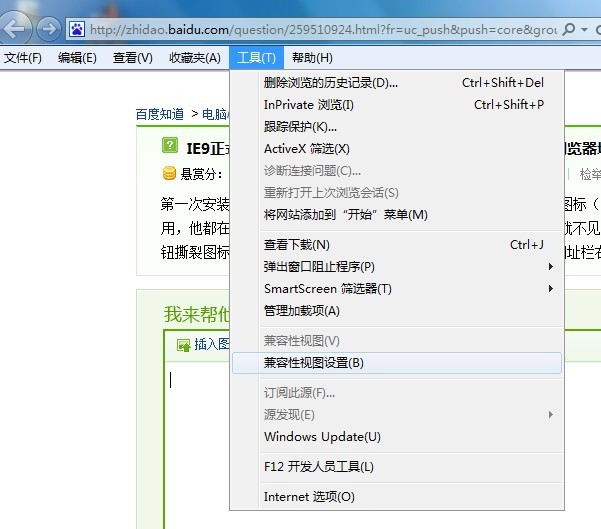Go back with the browser Back arrow
Screen dimensions: 601x529
coord(15,28)
